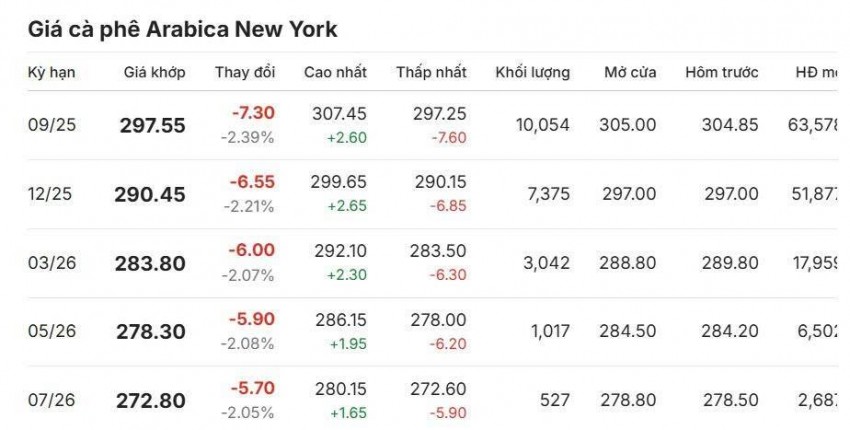
Task: Select the matched price 290.45
Action: click(x=152, y=194)
